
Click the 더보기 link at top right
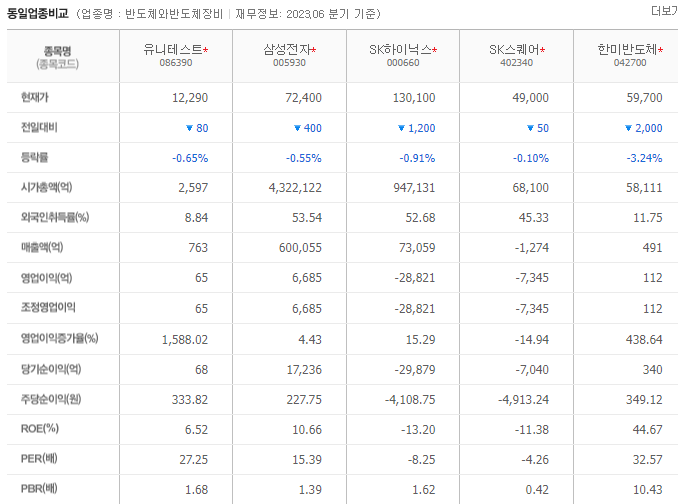pyautogui.click(x=665, y=11)
